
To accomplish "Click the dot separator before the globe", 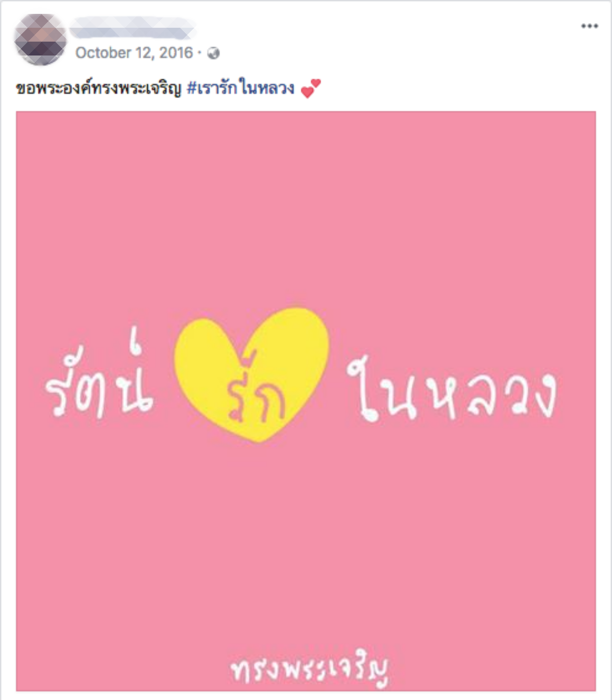I will (200, 53).
